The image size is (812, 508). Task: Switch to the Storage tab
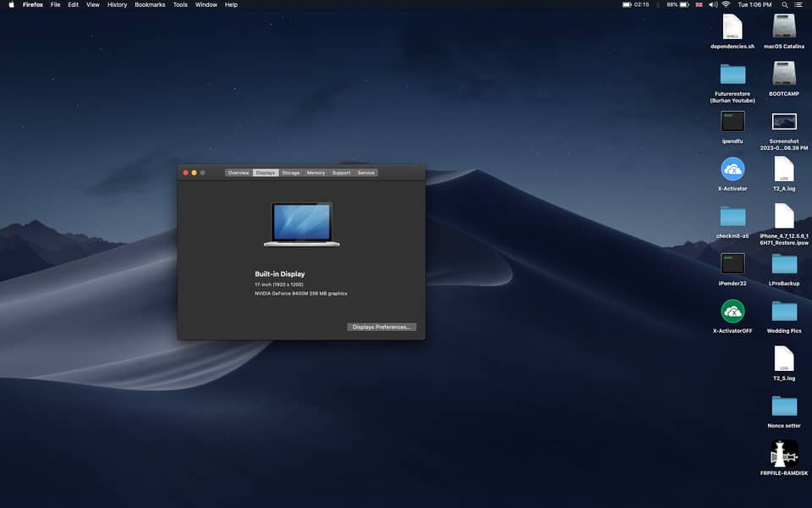[291, 173]
